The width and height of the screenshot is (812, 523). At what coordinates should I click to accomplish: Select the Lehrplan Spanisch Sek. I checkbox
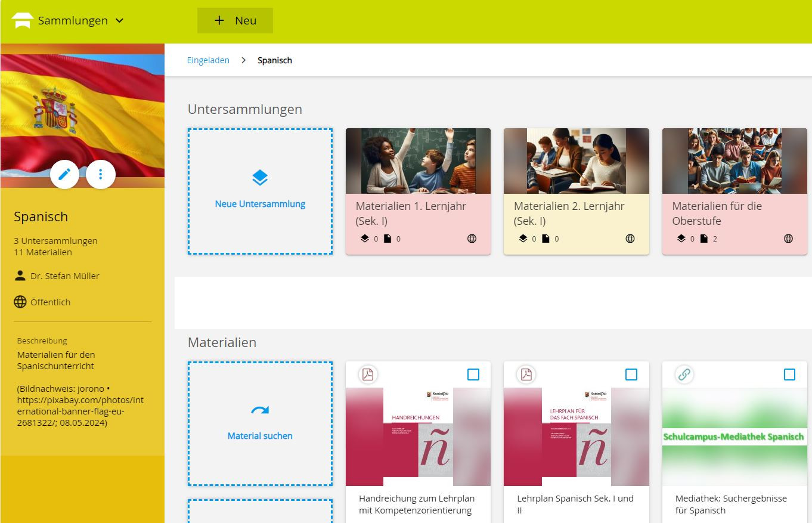click(x=631, y=375)
